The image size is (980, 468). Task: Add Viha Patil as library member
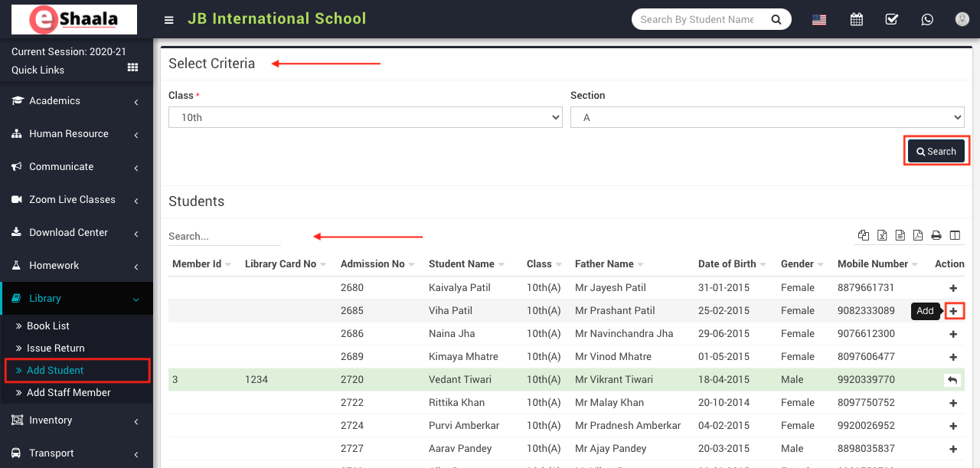tap(953, 311)
